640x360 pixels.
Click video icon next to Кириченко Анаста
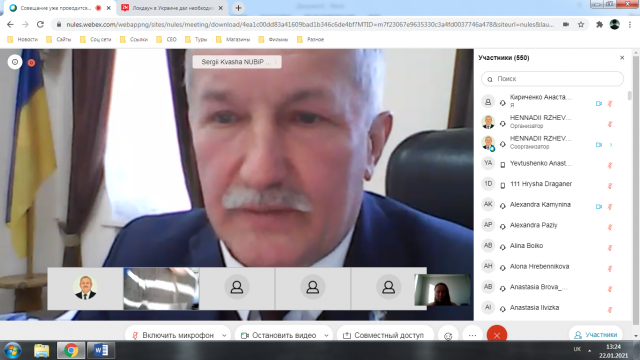pyautogui.click(x=599, y=104)
